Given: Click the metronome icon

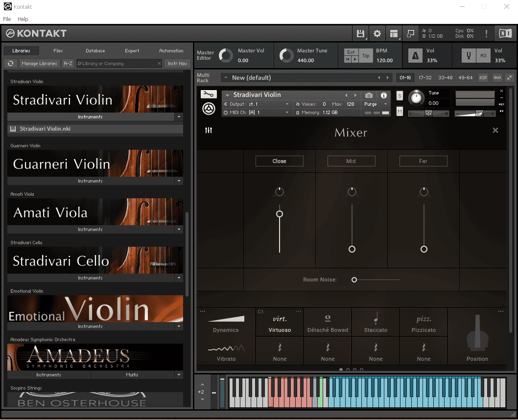Looking at the screenshot, I should point(415,55).
